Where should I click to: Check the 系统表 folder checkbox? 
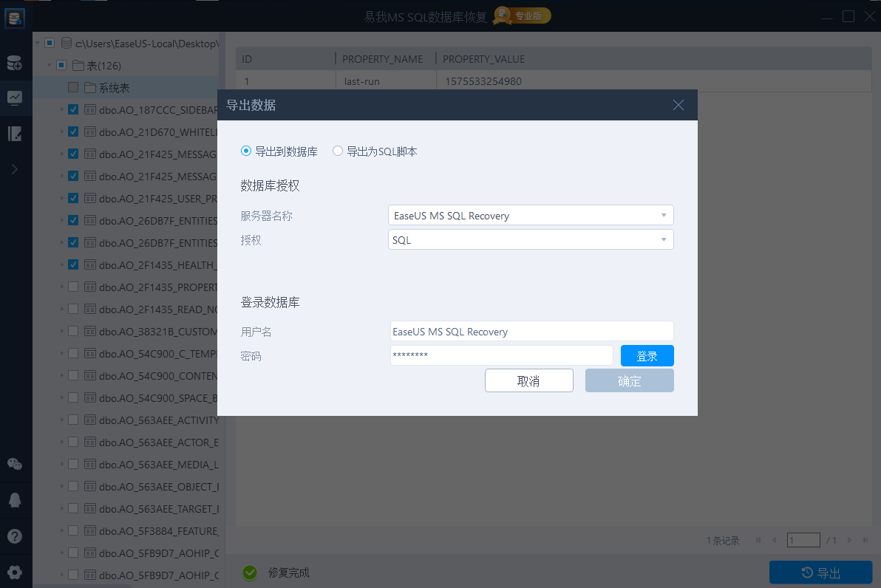click(73, 87)
